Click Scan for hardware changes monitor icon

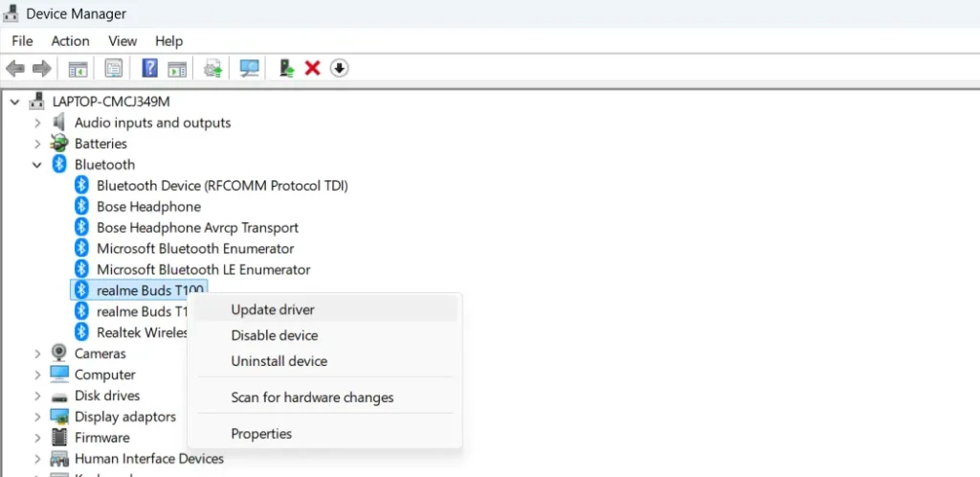coord(250,68)
